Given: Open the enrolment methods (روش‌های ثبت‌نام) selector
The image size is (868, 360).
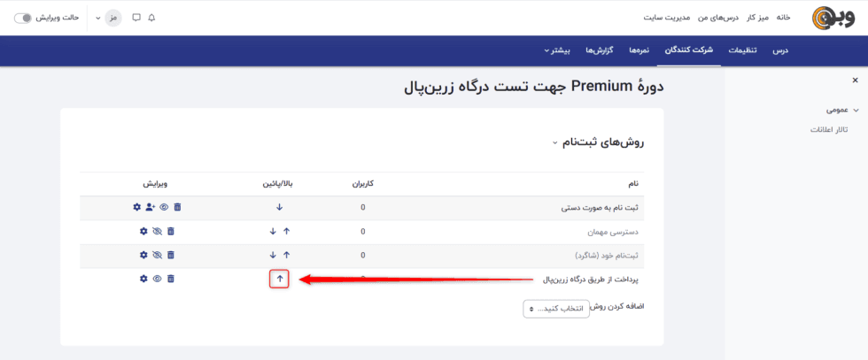Looking at the screenshot, I should [595, 142].
